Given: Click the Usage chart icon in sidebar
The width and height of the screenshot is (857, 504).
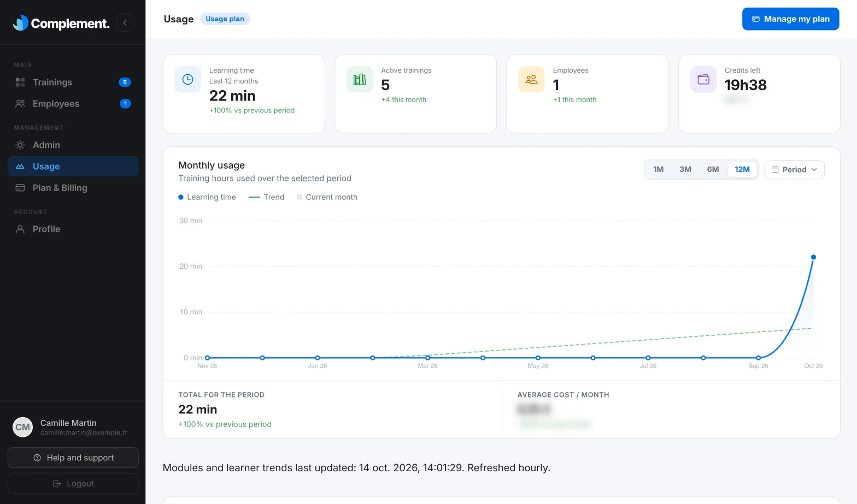Looking at the screenshot, I should coord(20,167).
